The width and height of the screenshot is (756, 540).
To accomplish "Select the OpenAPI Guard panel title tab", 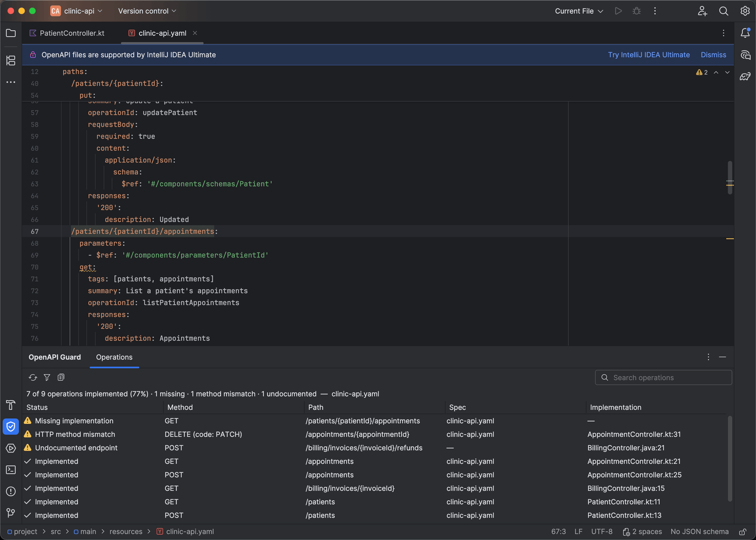I will (55, 357).
